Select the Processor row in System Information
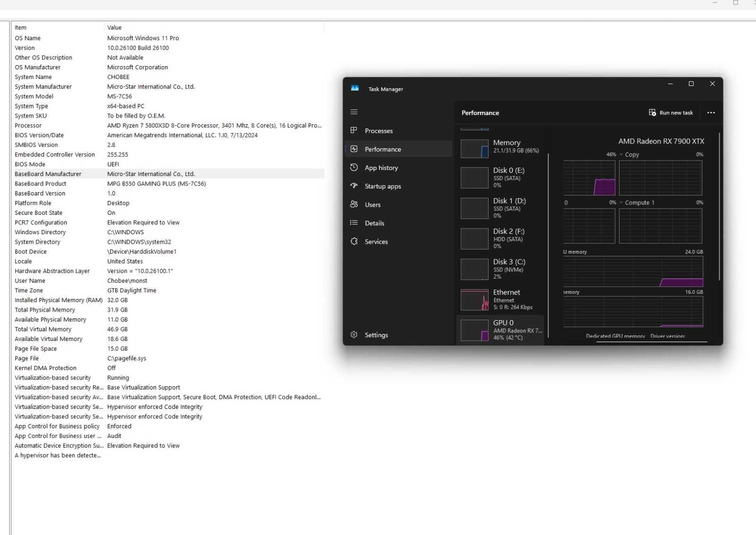 pyautogui.click(x=168, y=125)
